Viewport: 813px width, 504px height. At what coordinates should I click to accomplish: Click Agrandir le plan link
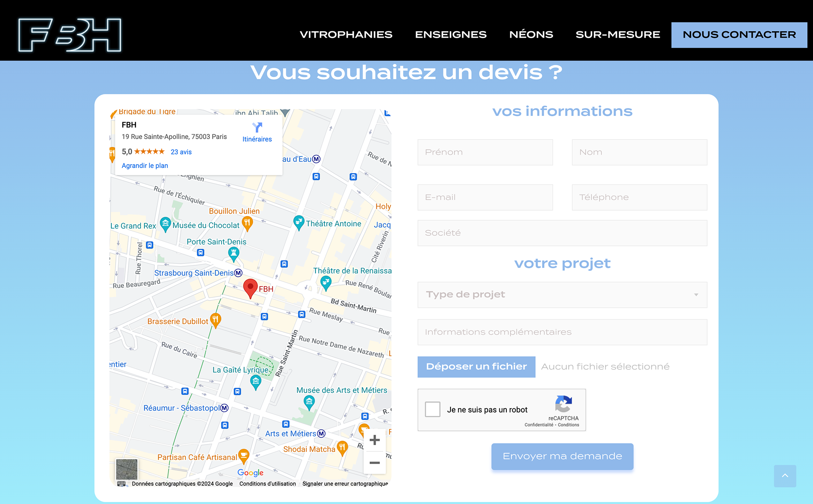click(x=145, y=165)
